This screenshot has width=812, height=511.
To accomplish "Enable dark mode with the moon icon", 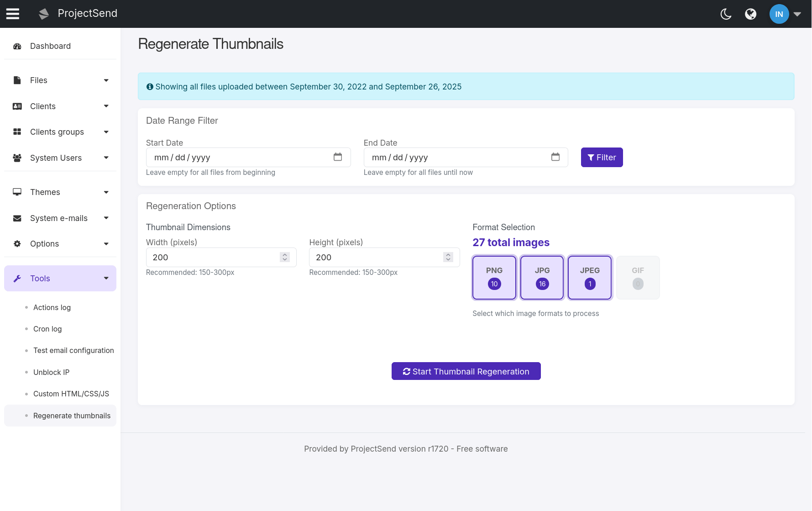I will (726, 14).
